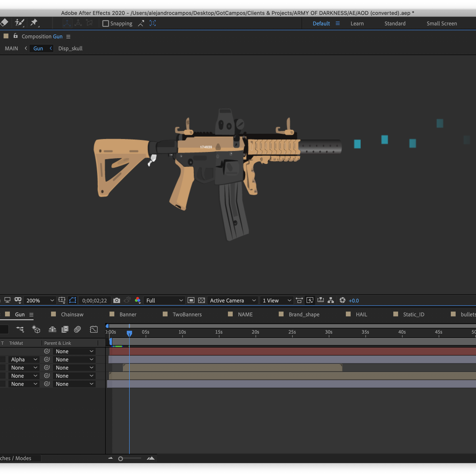The image size is (476, 476).
Task: Switch to the Chainsaw timeline tab
Action: [72, 314]
